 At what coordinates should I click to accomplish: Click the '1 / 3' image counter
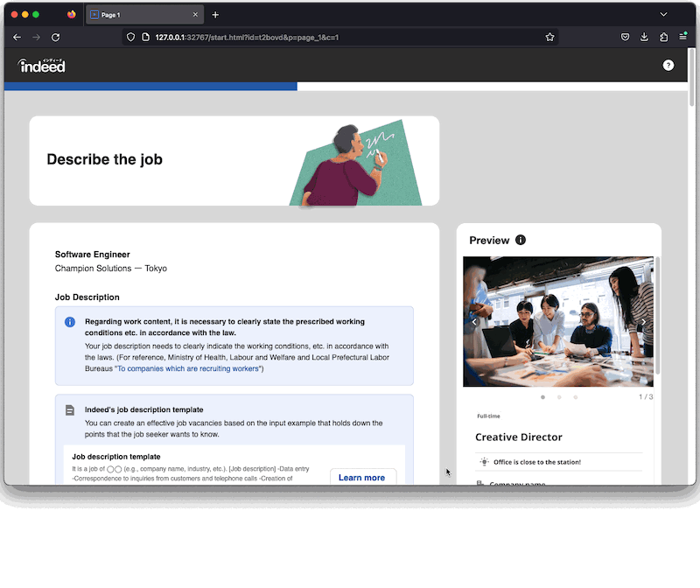pyautogui.click(x=646, y=397)
